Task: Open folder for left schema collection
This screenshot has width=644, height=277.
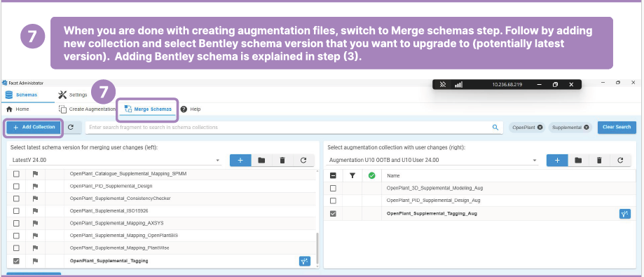Action: click(x=261, y=161)
